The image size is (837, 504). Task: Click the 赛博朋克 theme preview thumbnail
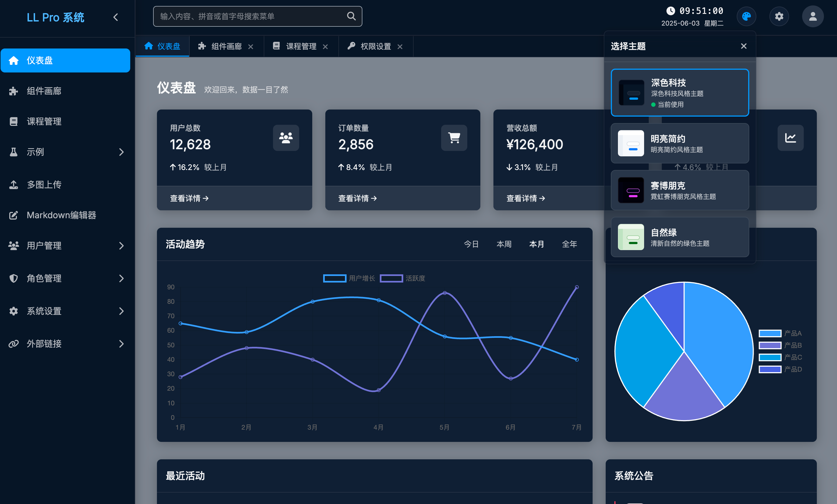(631, 190)
